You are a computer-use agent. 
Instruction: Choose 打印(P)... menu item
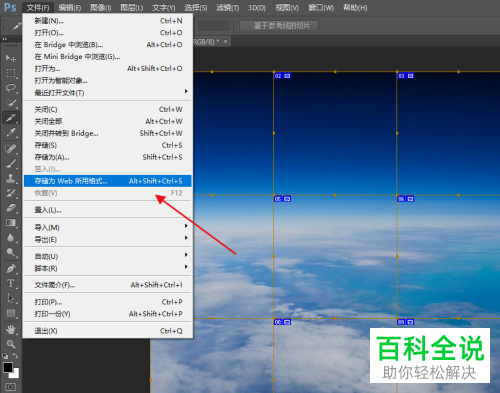click(x=108, y=302)
